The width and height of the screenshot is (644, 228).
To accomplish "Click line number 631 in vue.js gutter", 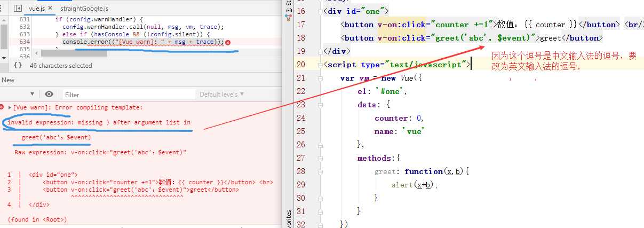I will click(24, 19).
